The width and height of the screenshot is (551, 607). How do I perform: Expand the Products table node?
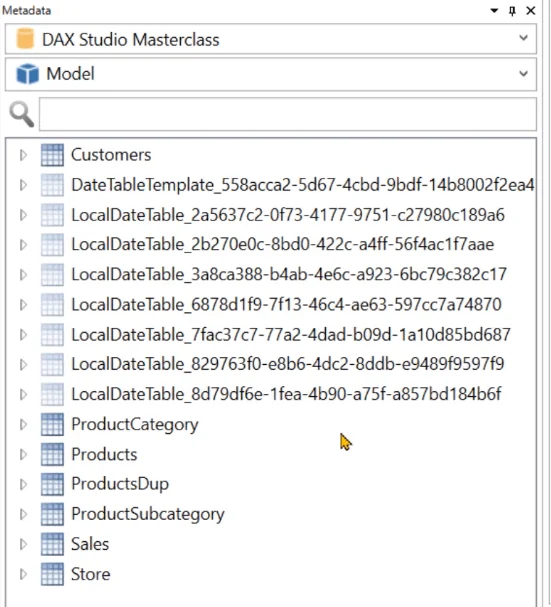(x=23, y=454)
